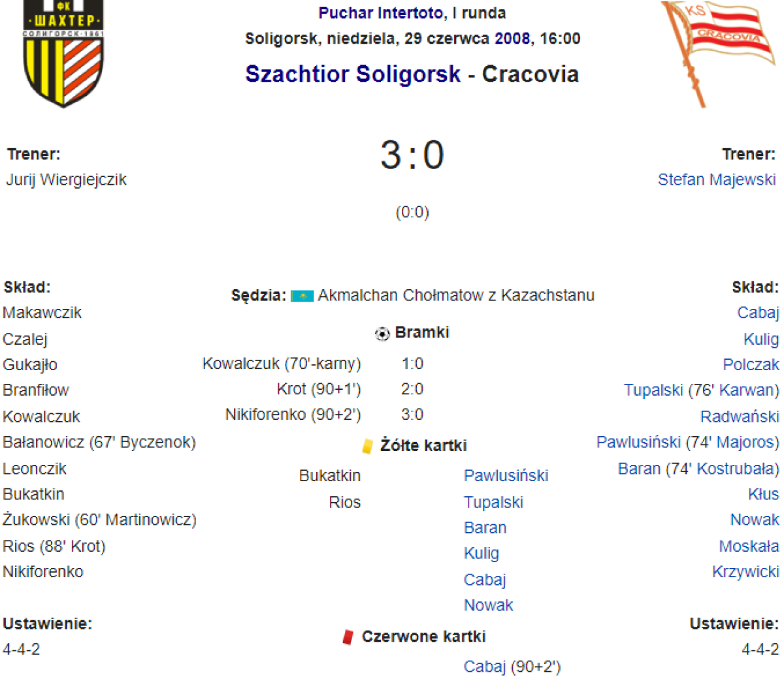
Task: Open Kłus player link
Action: pos(763,494)
